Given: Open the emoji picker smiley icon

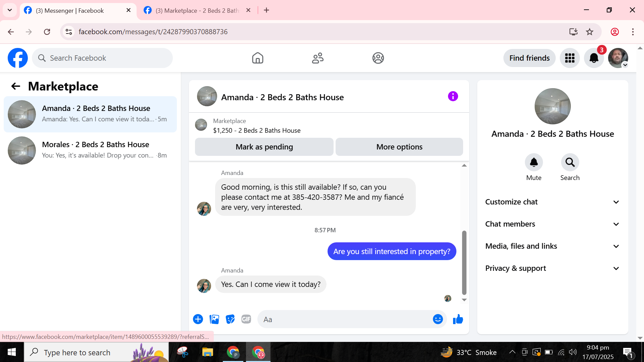Looking at the screenshot, I should (x=438, y=319).
